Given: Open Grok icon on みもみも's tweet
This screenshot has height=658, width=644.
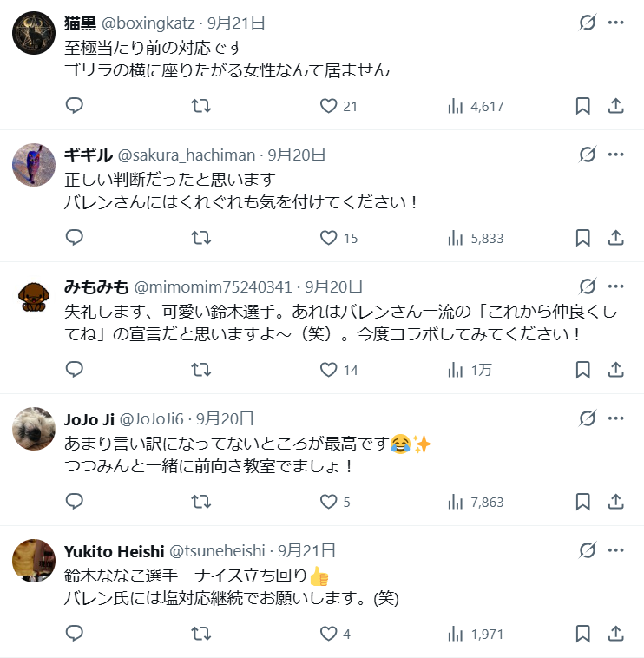Looking at the screenshot, I should tap(588, 286).
